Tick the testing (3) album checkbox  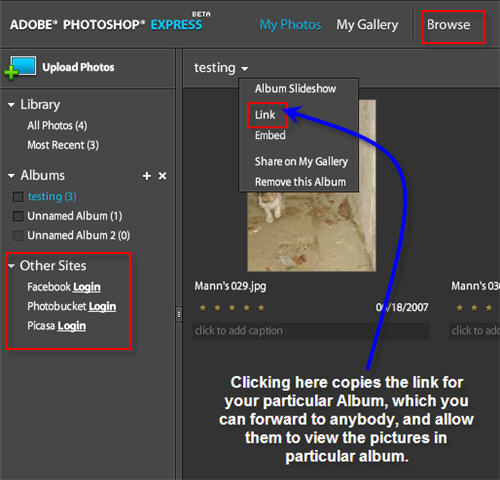tap(18, 197)
